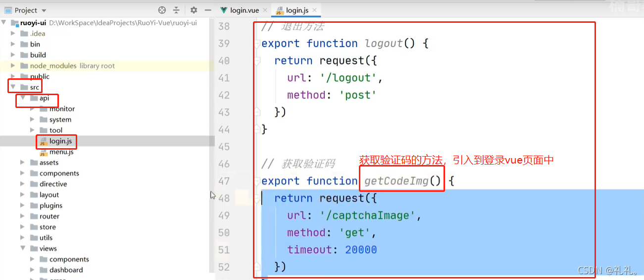Screen dimensions: 644x280
Task: Select the .idea folder
Action: [38, 34]
